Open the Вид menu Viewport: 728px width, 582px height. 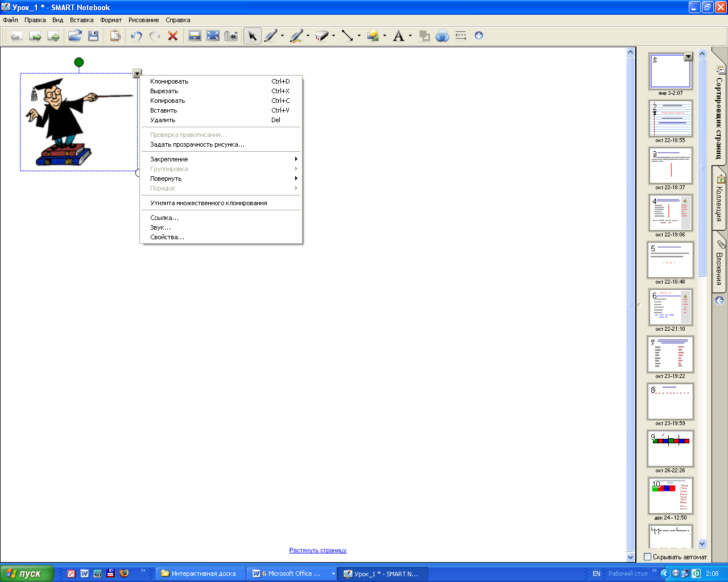(x=58, y=20)
